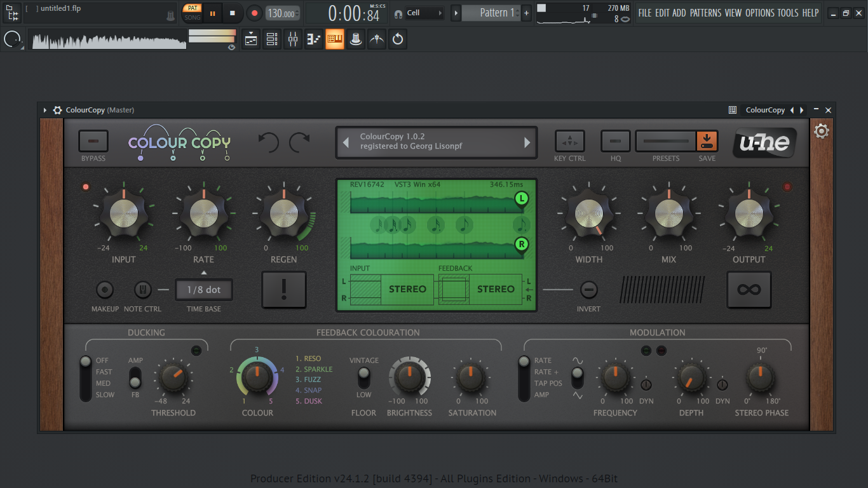Click the pattern/browser icon at top-left
Screen dimensions: 868x488
point(12,13)
